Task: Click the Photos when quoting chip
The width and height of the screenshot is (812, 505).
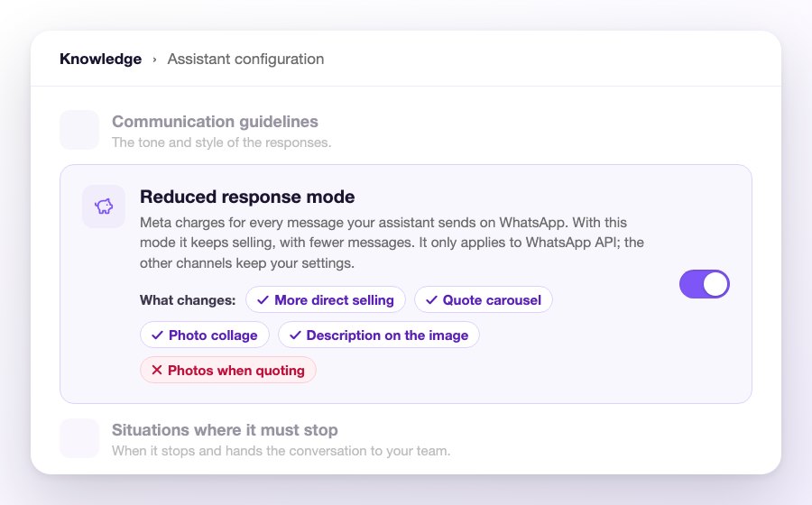Action: (228, 371)
